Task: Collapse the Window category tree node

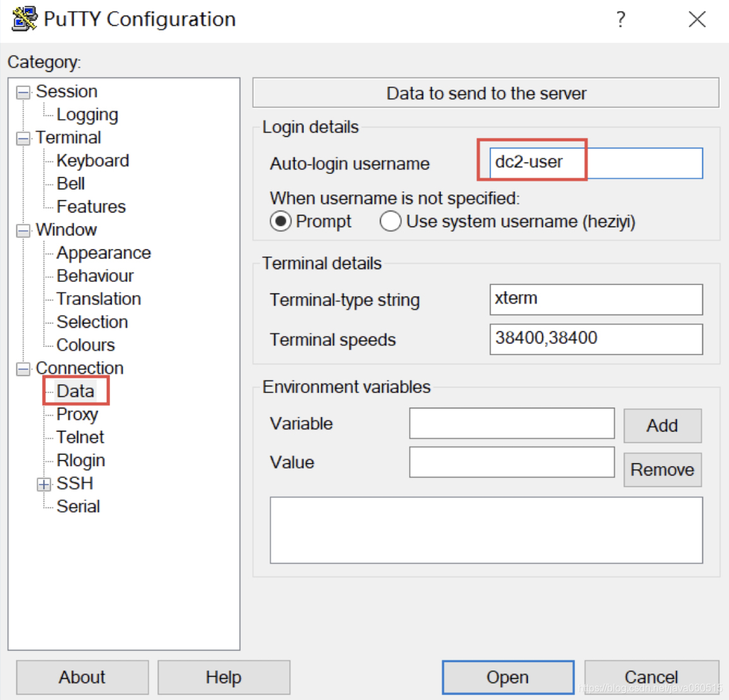Action: (x=23, y=230)
